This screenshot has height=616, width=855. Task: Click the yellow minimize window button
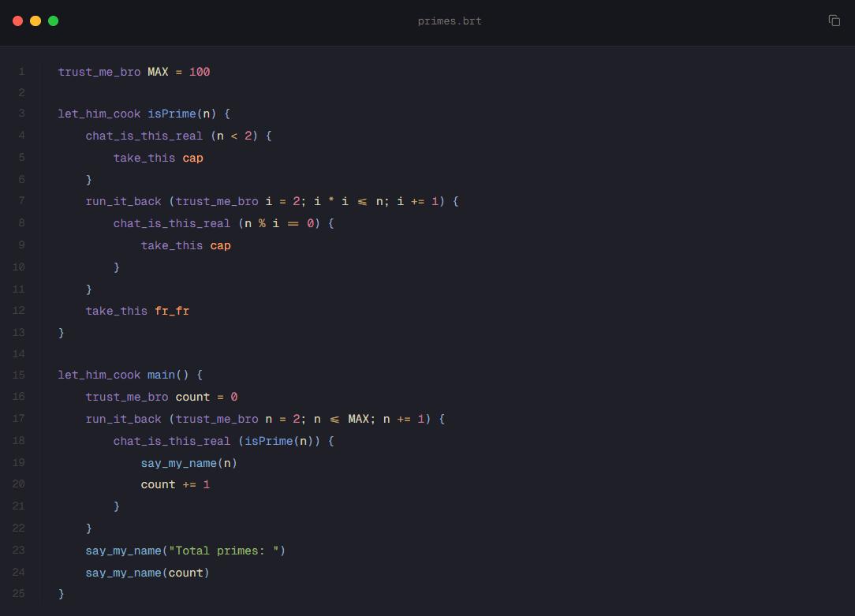[35, 21]
